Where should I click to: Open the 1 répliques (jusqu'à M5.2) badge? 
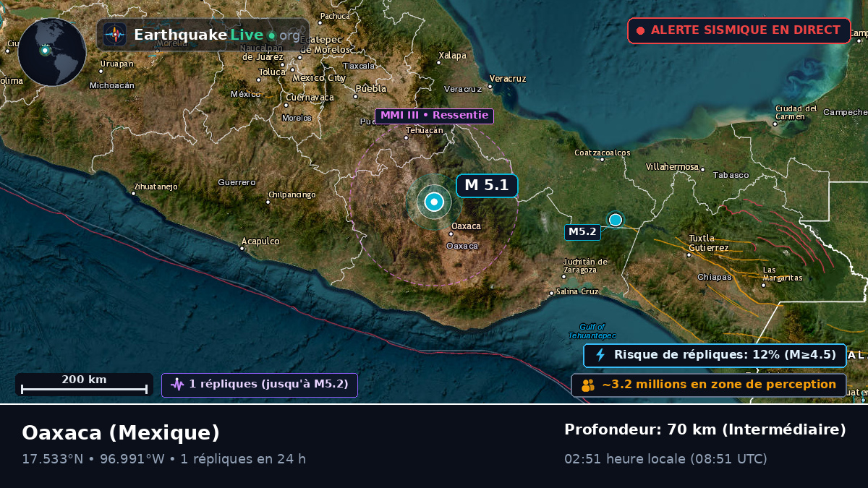click(x=260, y=385)
